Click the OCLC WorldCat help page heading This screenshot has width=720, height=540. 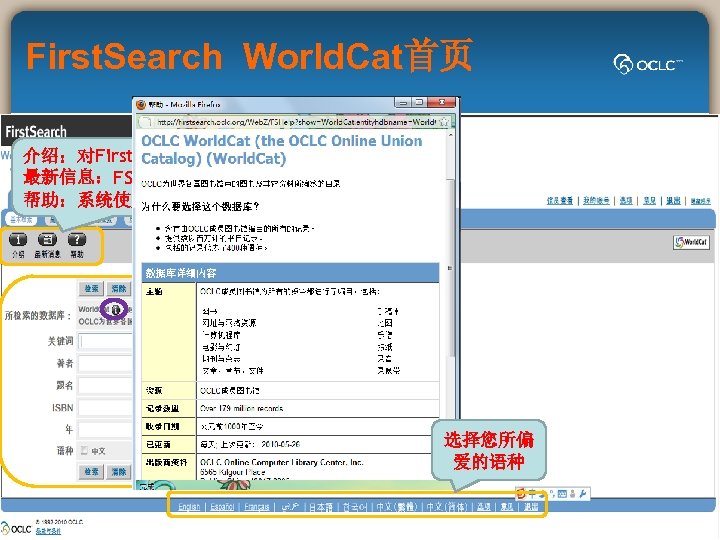(281, 150)
